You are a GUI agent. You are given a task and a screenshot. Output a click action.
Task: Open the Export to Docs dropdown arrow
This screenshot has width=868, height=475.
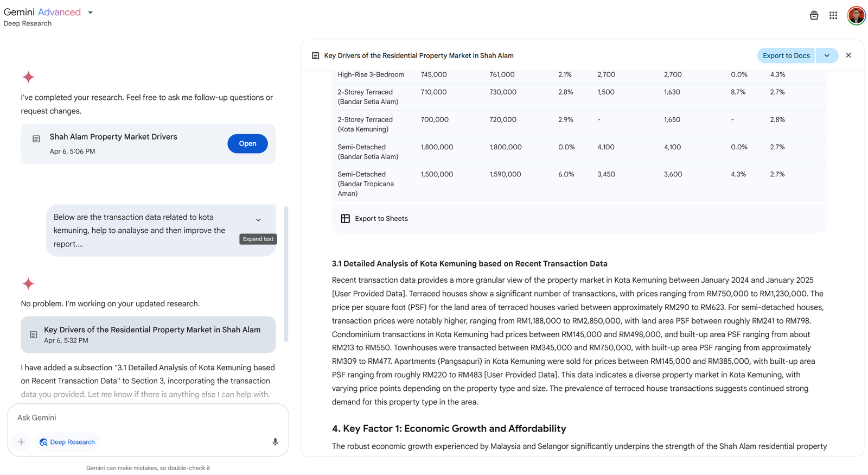pos(827,55)
